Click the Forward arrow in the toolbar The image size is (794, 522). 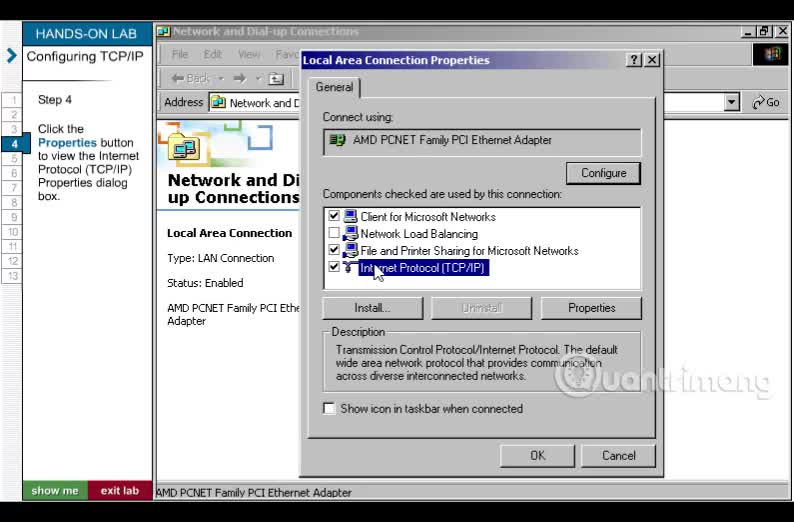(x=240, y=78)
